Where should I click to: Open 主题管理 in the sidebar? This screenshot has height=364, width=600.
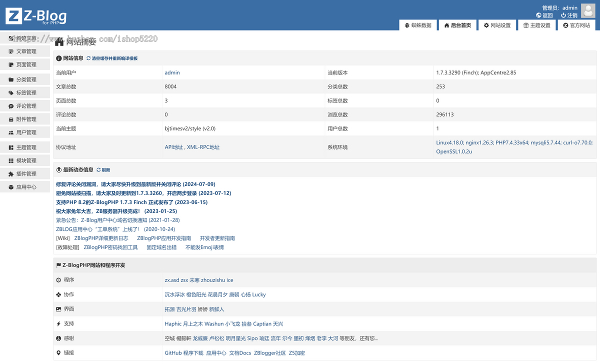tap(25, 147)
